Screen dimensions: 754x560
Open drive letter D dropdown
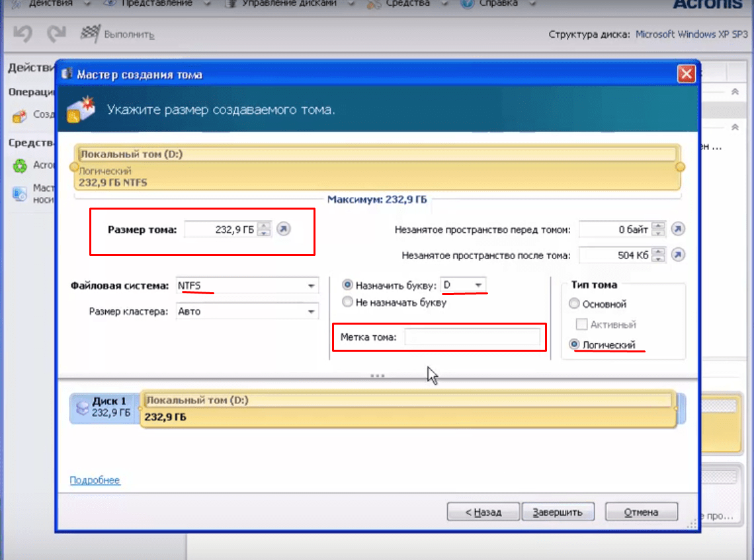click(478, 285)
